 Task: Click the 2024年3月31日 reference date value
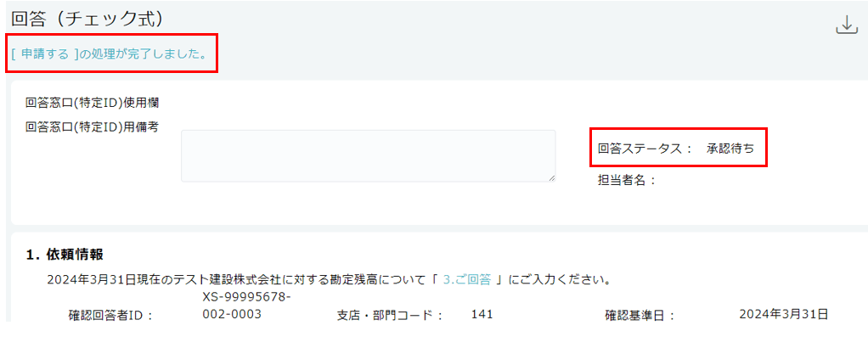coord(784,315)
